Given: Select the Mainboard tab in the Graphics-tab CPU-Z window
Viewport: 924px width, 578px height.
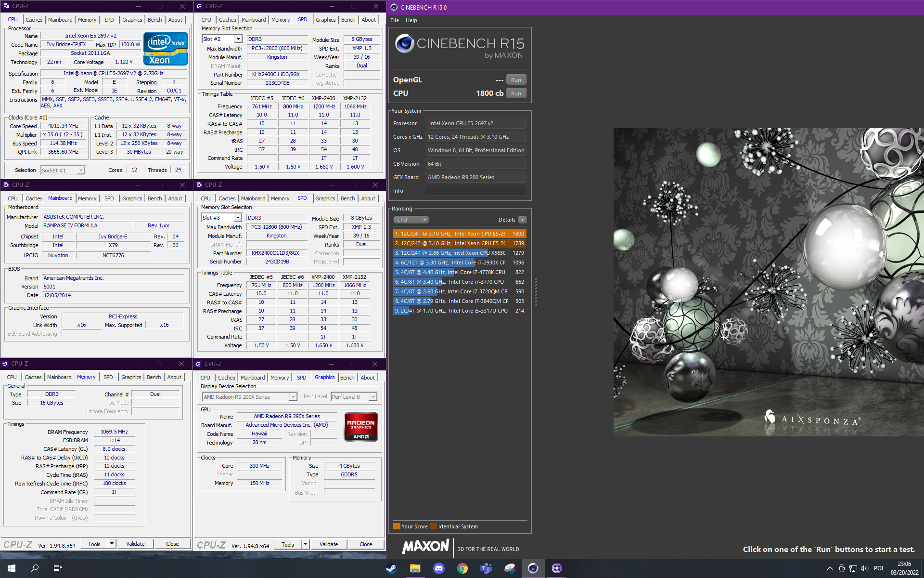Looking at the screenshot, I should (x=253, y=378).
